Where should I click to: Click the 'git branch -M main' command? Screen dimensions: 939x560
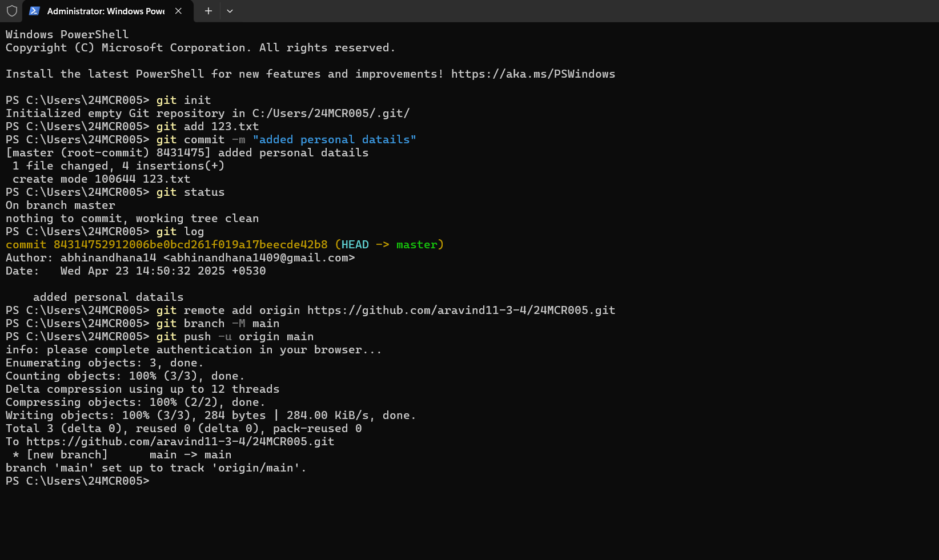coord(218,324)
